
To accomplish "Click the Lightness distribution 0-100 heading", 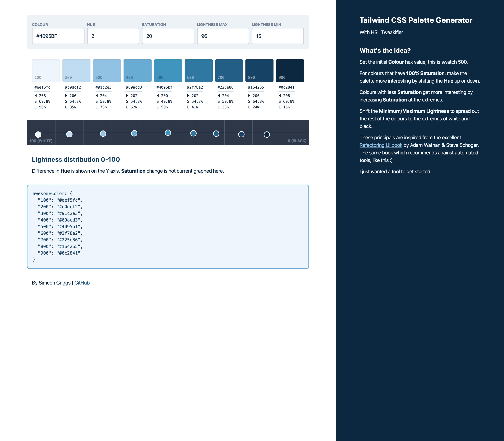I will (76, 159).
